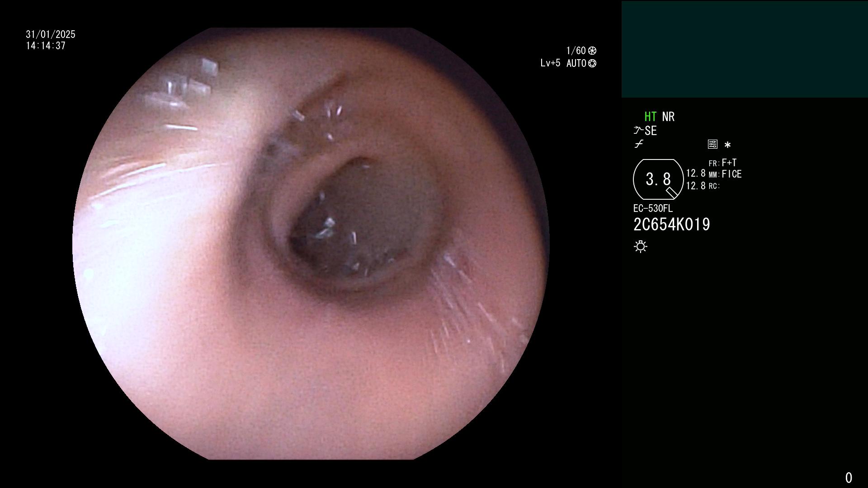Click the upper 12.8 value
Screen dimensions: 868x488
point(696,174)
